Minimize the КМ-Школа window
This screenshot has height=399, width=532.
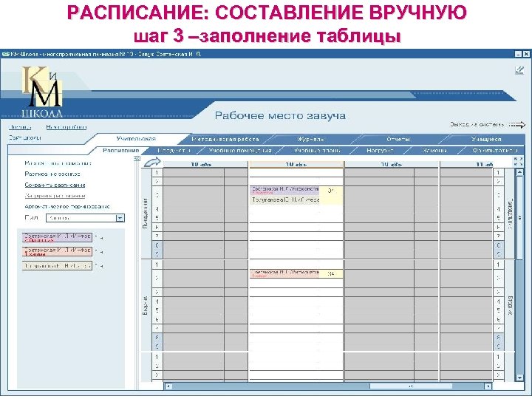(518, 54)
